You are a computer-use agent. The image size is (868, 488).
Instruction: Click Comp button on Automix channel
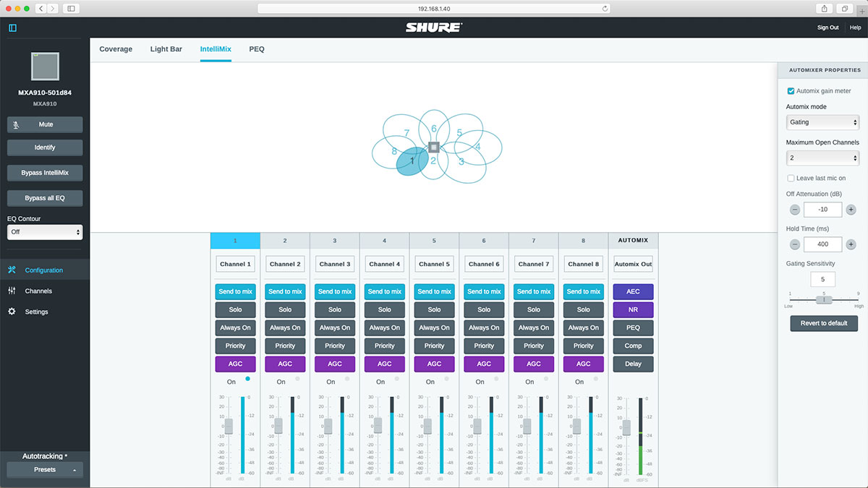point(633,346)
